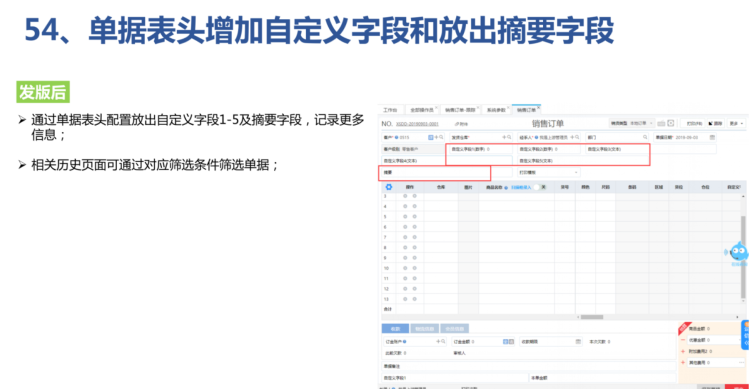The height and width of the screenshot is (389, 750).
Task: Click the plus icon in 发货仓库 field
Action: (504, 137)
